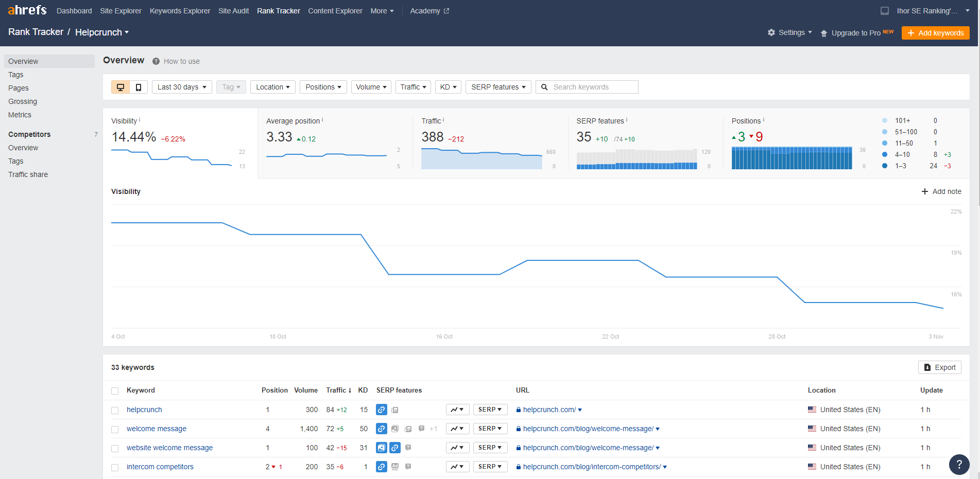Click sitelinks icon in website welcome message row
This screenshot has height=479, width=980.
(395, 448)
